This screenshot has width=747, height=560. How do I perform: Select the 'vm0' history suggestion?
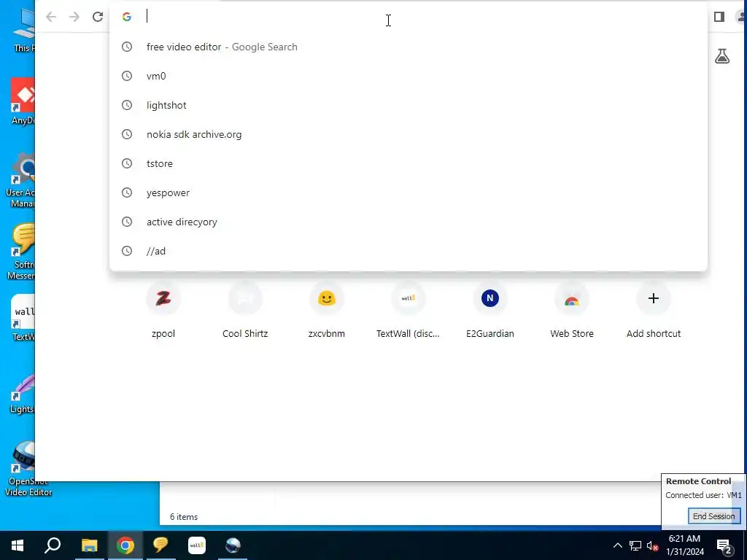point(409,76)
